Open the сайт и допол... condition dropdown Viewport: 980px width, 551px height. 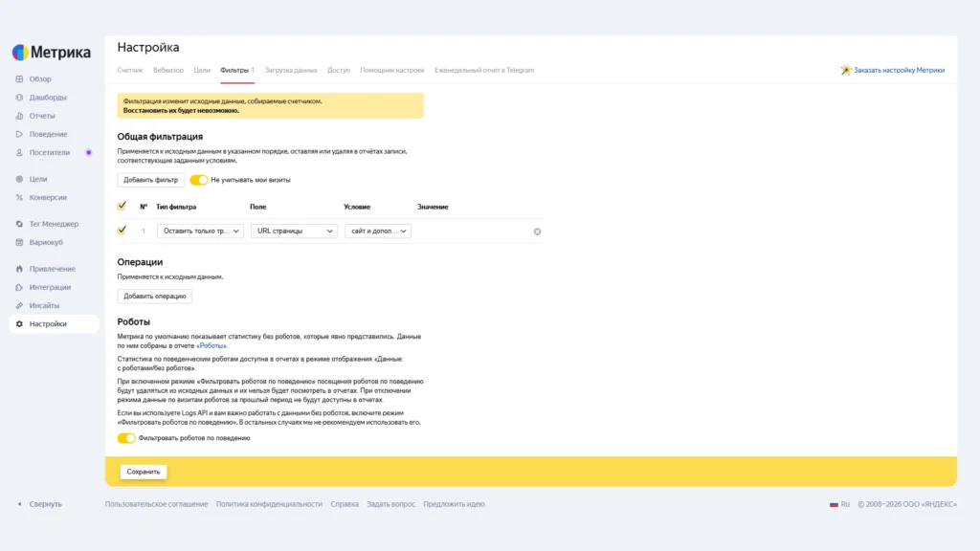click(x=378, y=231)
